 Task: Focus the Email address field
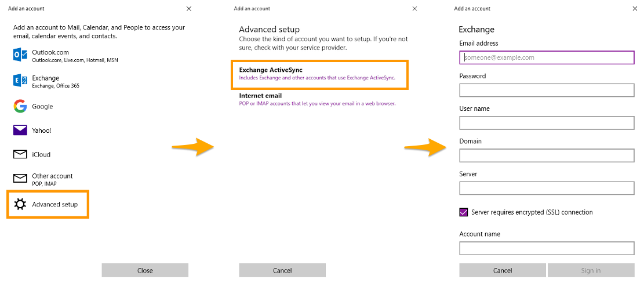pyautogui.click(x=547, y=57)
